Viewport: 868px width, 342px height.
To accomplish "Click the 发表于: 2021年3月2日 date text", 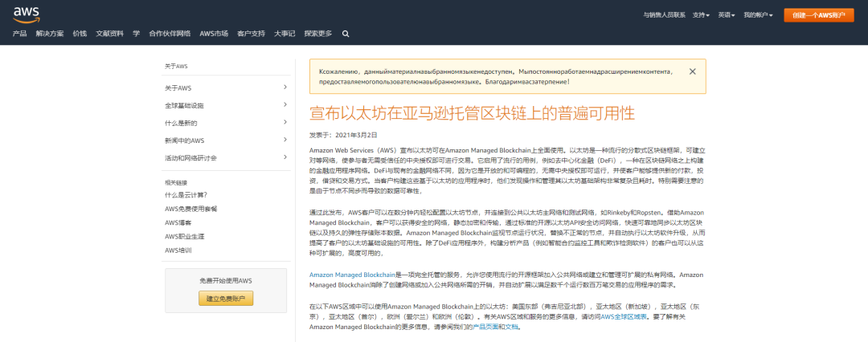I will 343,135.
